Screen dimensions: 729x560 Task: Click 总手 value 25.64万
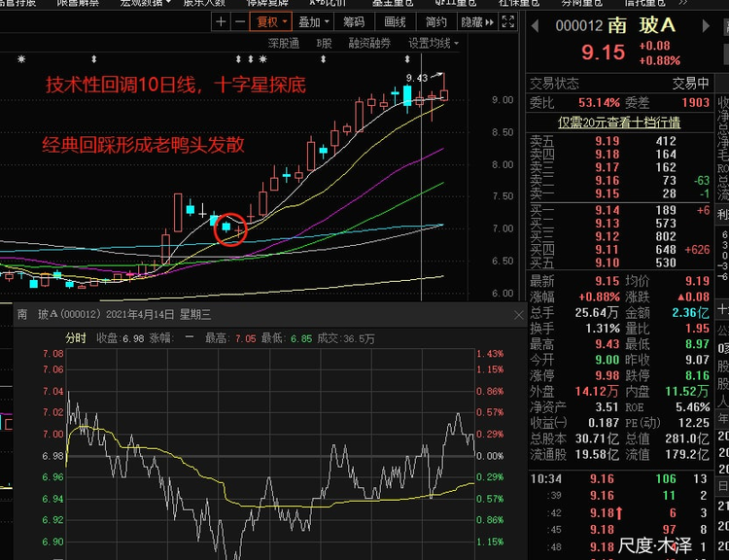coord(597,312)
